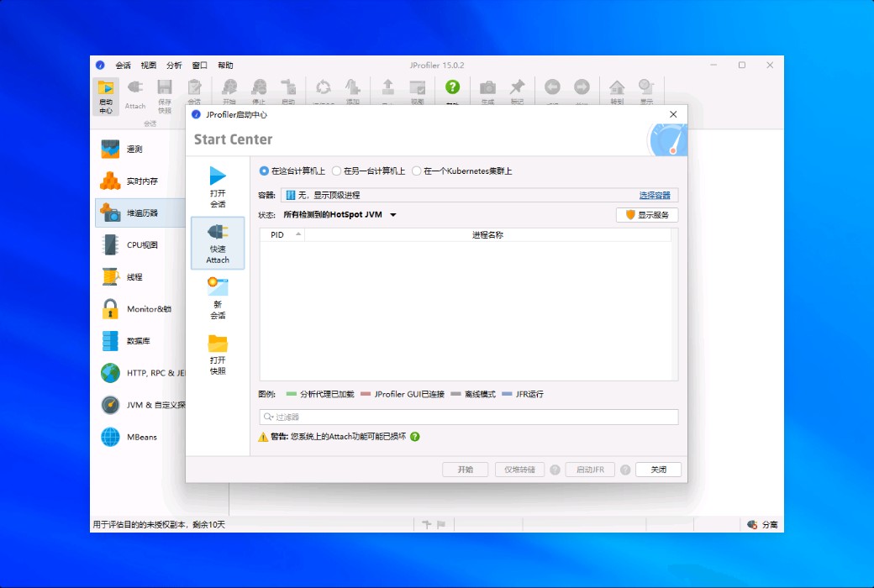Open the JVM & 自定义探针 sidebar section
Screen dimensions: 874x588
click(140, 405)
